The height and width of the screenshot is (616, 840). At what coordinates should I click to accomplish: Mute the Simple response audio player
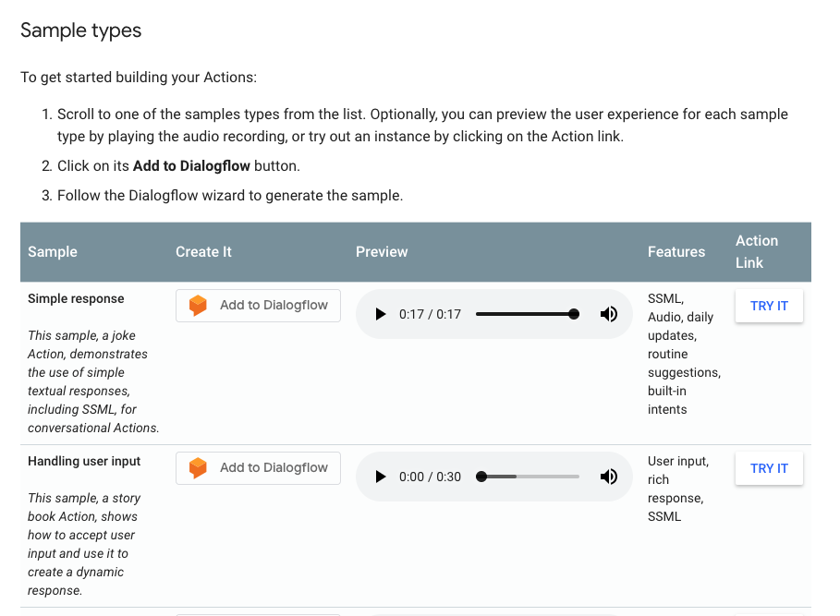609,314
